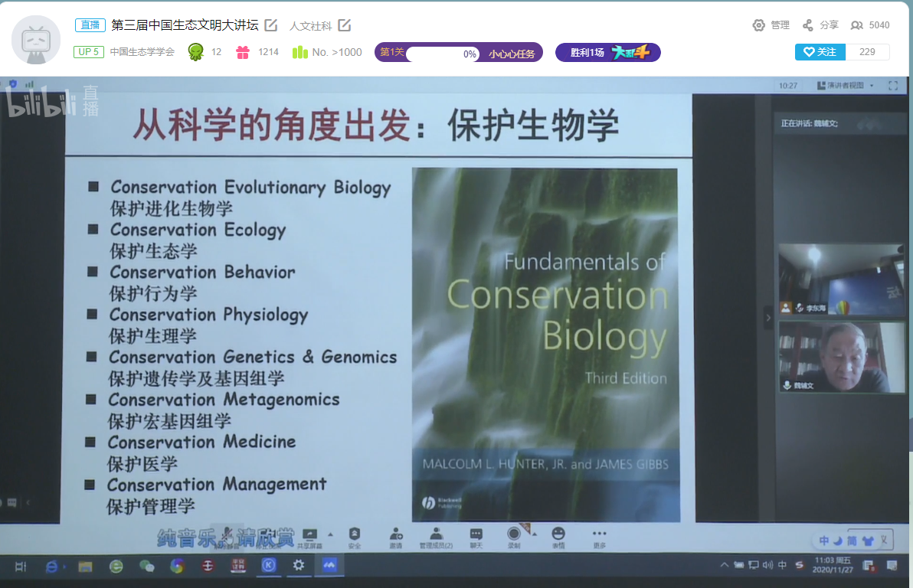Click the pink gift icon

click(x=243, y=52)
